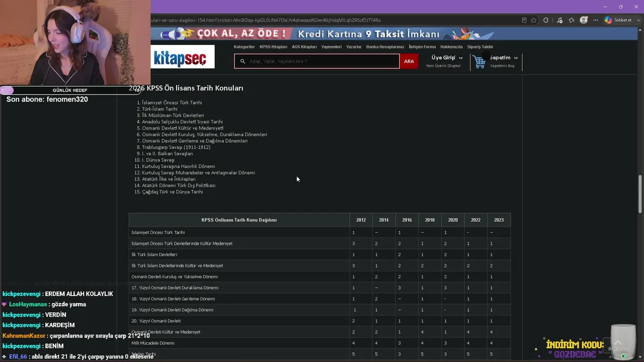Select list item Atatürk Dönemi Türk Dış Politikası
This screenshot has height=362, width=644.
click(179, 186)
